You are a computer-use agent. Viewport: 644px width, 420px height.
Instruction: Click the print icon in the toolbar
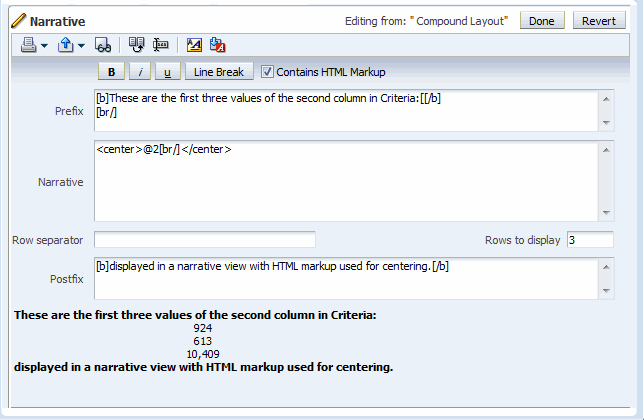[x=28, y=45]
